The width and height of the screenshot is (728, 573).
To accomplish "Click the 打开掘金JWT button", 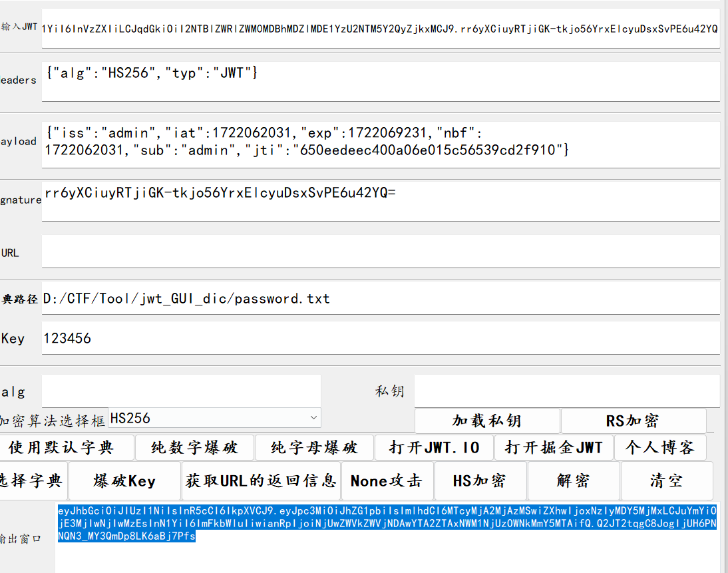I will (554, 447).
